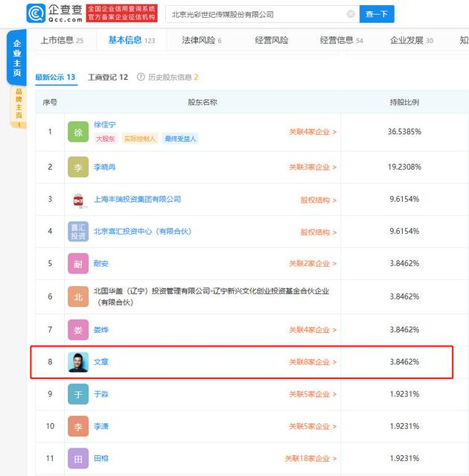This screenshot has width=469, height=476.
Task: Click the pink 娄 avatar icon
Action: coord(78,330)
